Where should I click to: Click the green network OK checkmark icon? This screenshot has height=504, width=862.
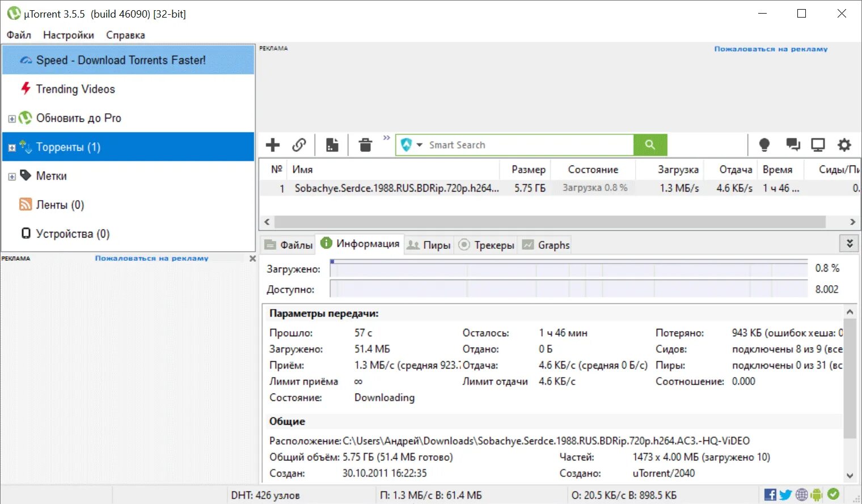(833, 494)
